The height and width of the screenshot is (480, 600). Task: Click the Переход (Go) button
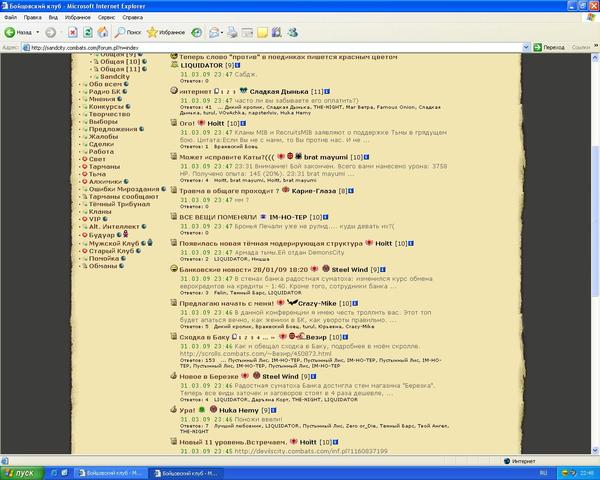[549, 47]
